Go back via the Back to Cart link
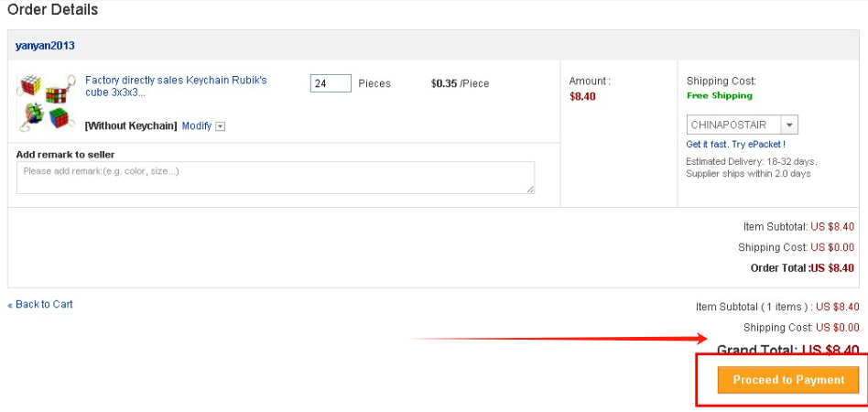The width and height of the screenshot is (868, 412). pyautogui.click(x=40, y=304)
